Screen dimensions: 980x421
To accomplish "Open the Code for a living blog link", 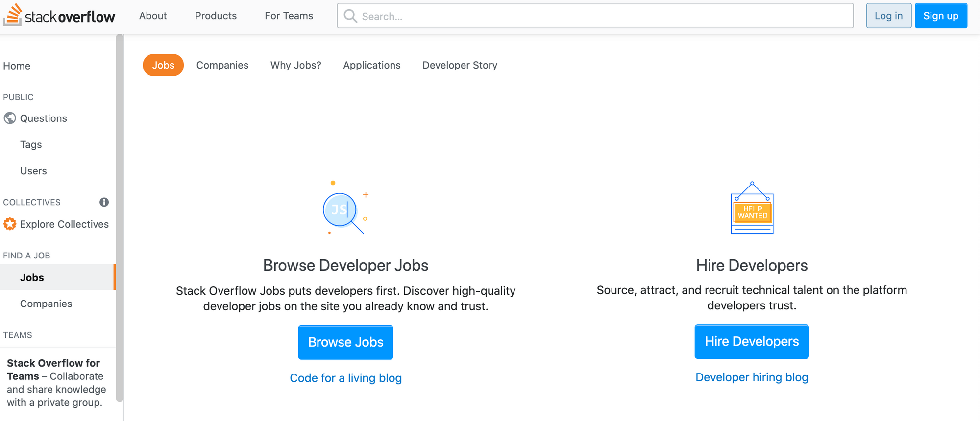I will pos(345,378).
